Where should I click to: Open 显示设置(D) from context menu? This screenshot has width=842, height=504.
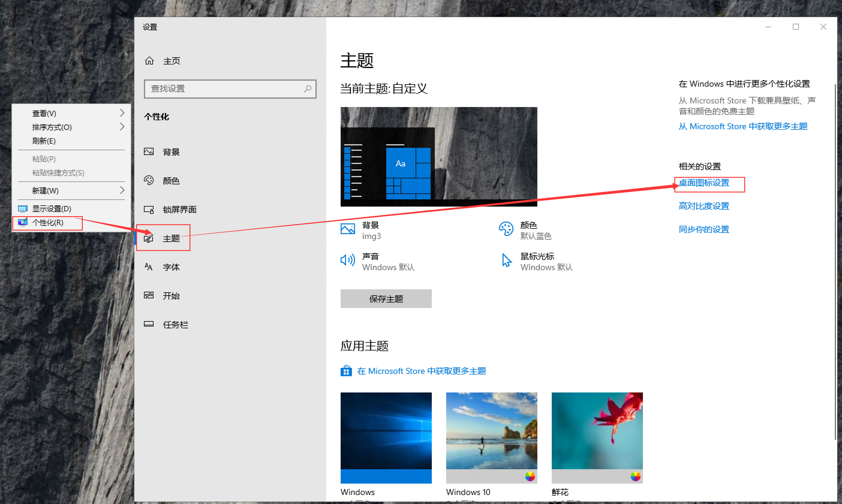coord(71,209)
